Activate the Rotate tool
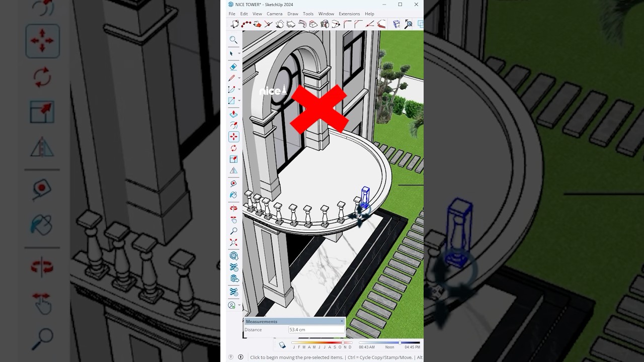The image size is (644, 362). 233,148
